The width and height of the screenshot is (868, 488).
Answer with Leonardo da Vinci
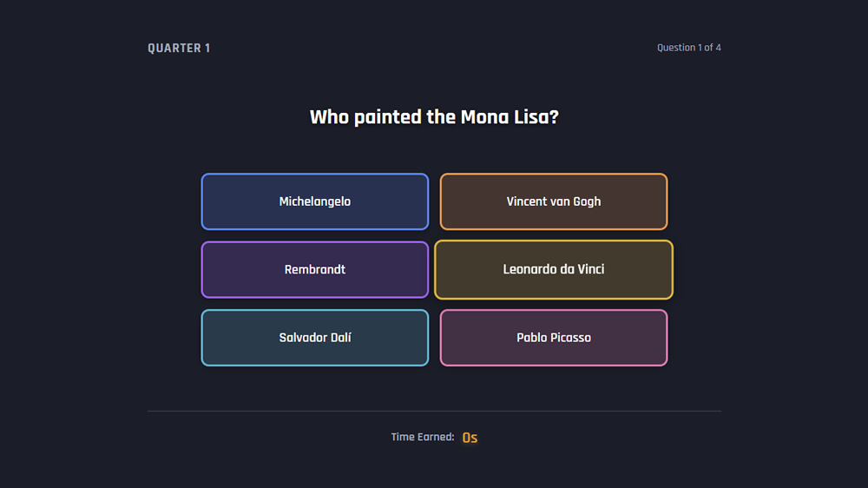[x=553, y=269]
